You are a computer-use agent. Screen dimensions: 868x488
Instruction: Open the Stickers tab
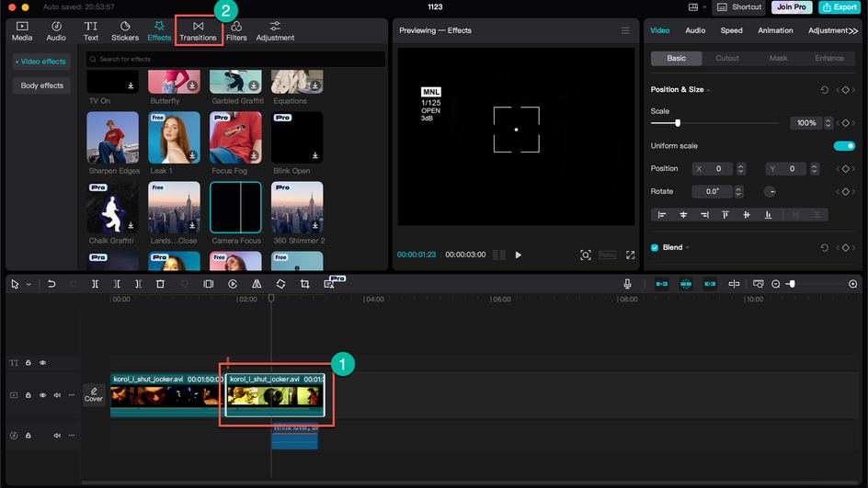coord(125,31)
